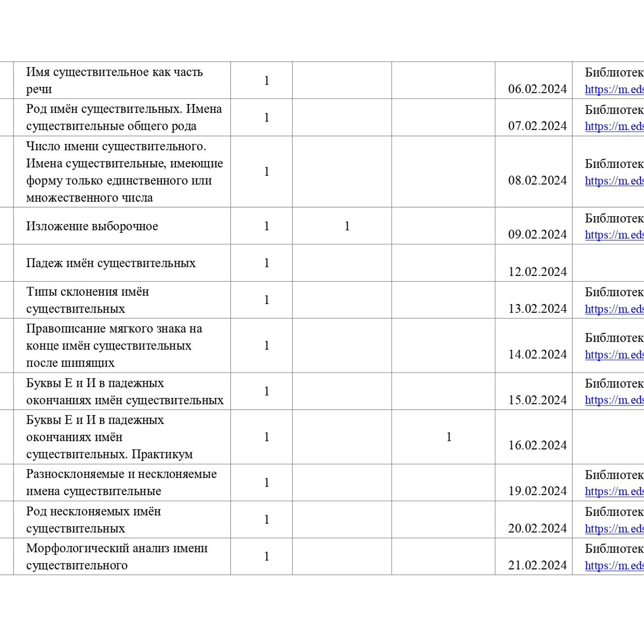Open the link in the 19.02.2024 row

coord(614,491)
